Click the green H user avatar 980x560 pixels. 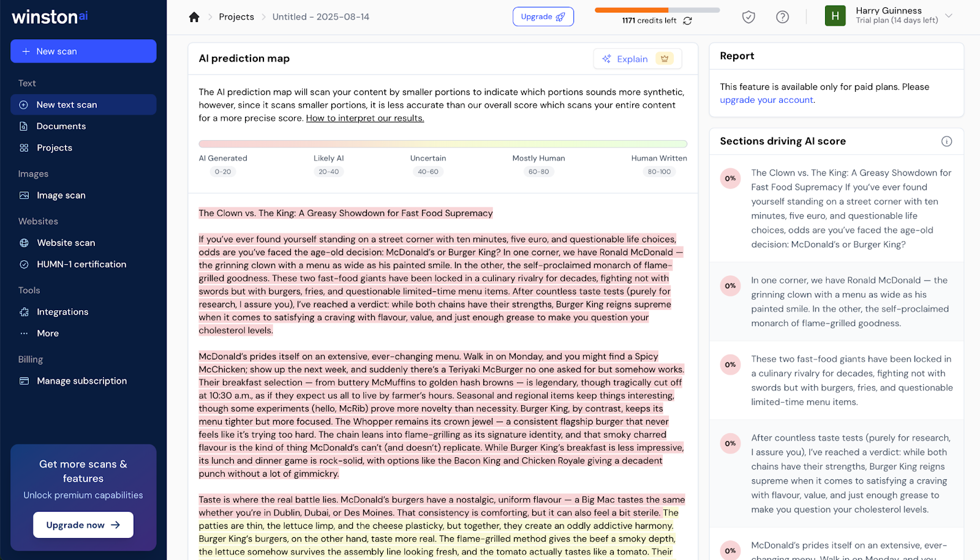coord(835,16)
